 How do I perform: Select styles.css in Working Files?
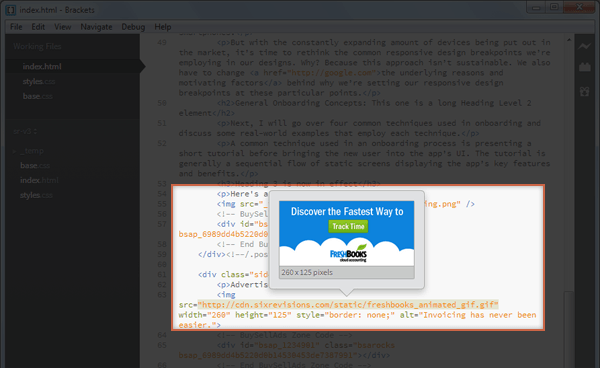tap(39, 81)
